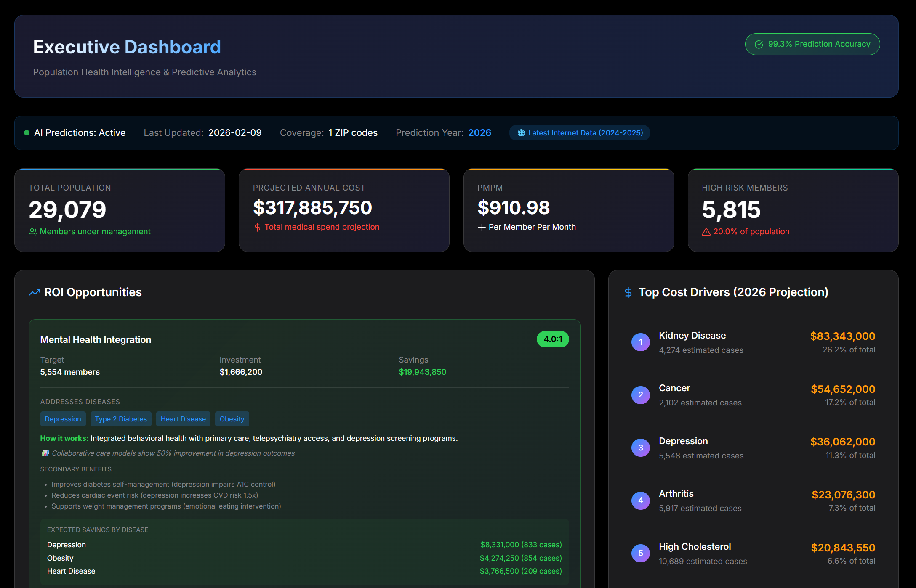The height and width of the screenshot is (588, 916).
Task: Select the dollar icon next to Top Cost Drivers
Action: point(628,292)
